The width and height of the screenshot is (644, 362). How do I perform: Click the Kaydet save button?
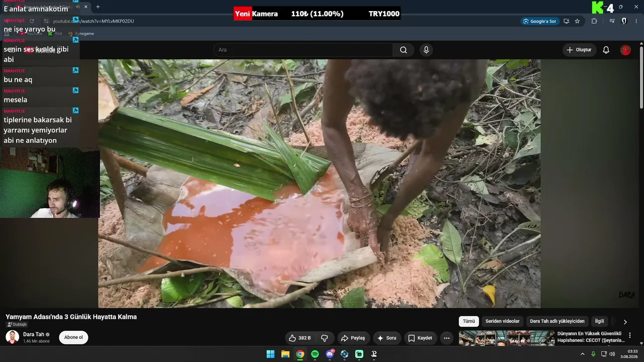[421, 338]
